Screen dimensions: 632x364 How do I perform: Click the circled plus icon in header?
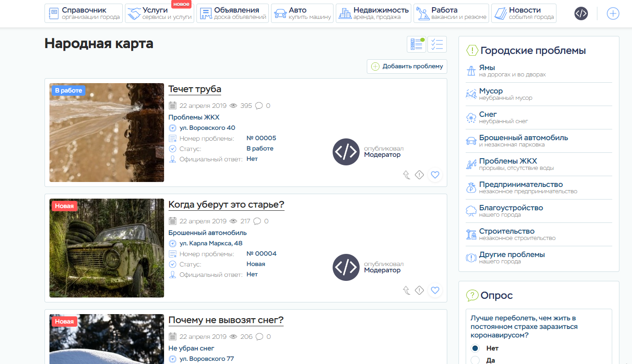pos(613,13)
